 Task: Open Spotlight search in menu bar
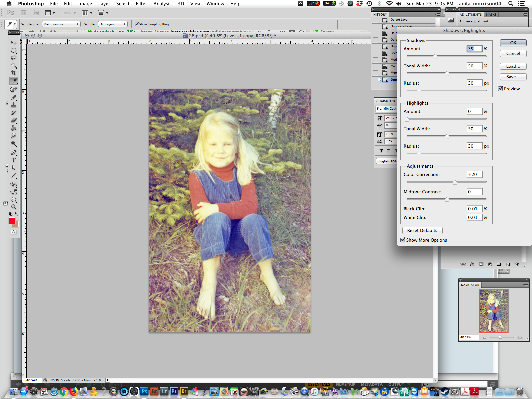[511, 4]
